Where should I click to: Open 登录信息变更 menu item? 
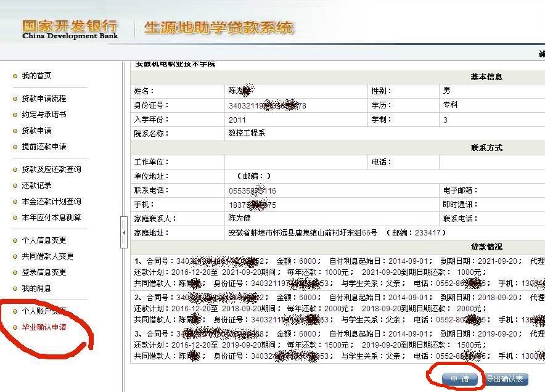pyautogui.click(x=43, y=272)
